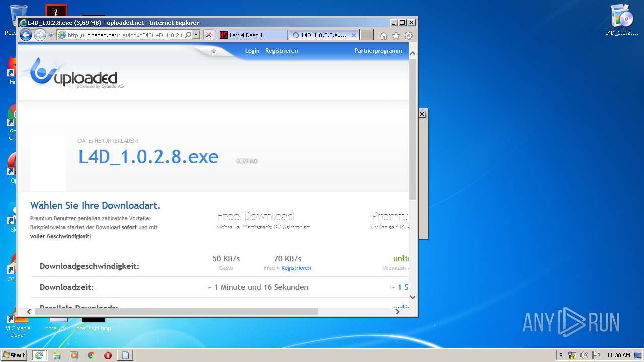The width and height of the screenshot is (644, 362).
Task: Open the pofall.rtf desktop file
Action: point(56,326)
